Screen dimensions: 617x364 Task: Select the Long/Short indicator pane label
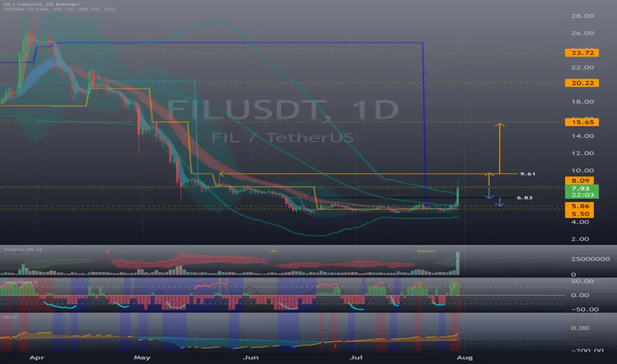click(x=21, y=282)
